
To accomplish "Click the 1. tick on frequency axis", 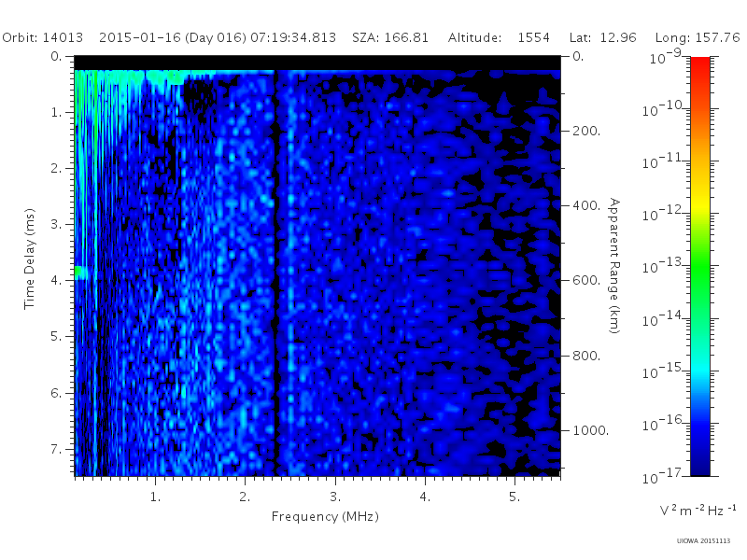I will click(x=155, y=497).
